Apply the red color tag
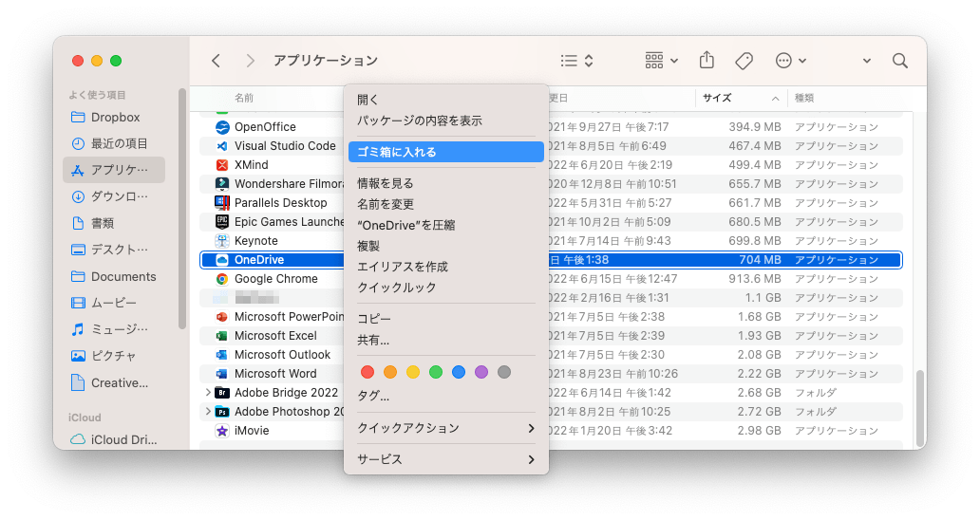This screenshot has width=980, height=520. pos(367,372)
